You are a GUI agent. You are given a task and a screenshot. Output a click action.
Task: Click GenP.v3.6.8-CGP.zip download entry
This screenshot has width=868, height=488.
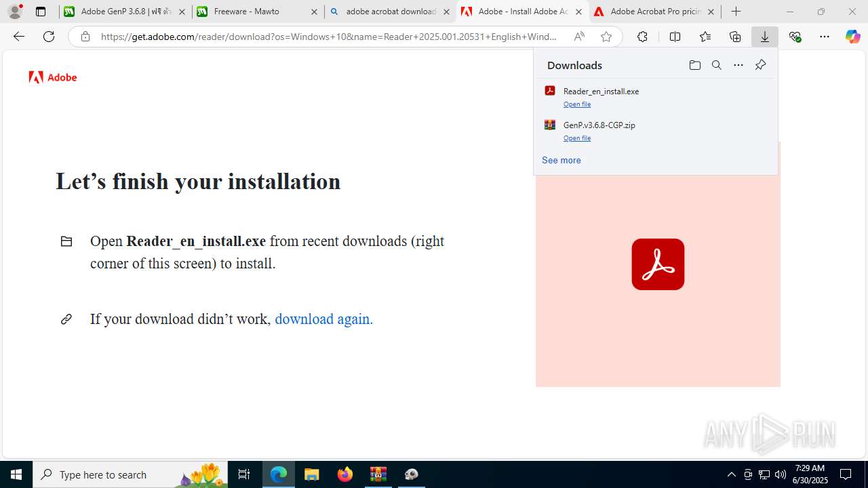[x=656, y=130]
